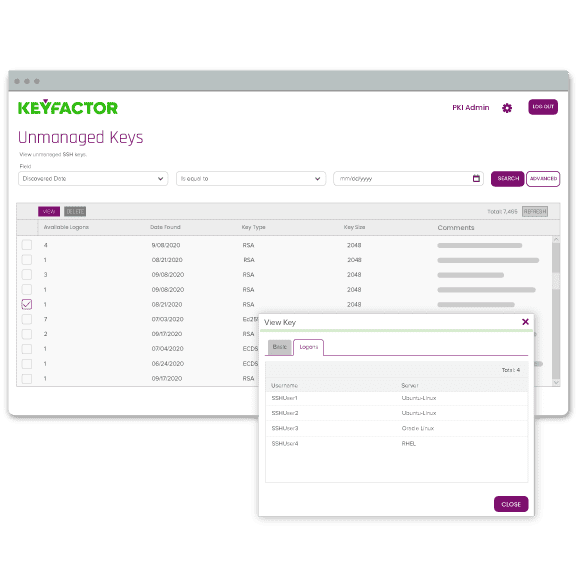
Task: Open the 'Is equal to' operator dropdown
Action: 251,178
